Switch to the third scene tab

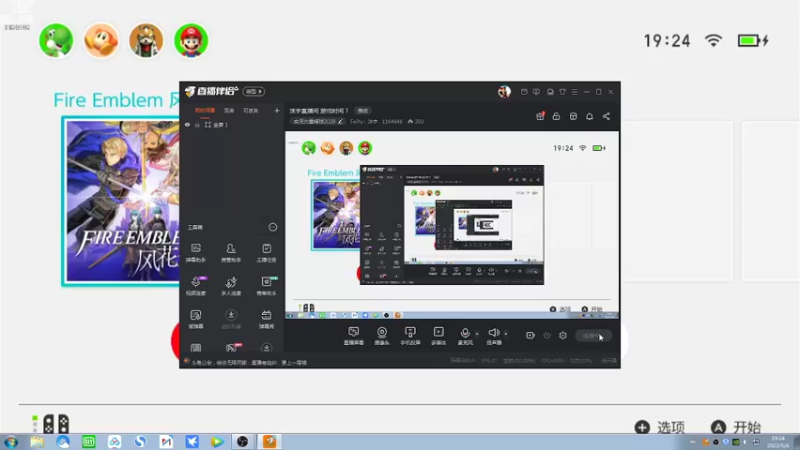pyautogui.click(x=251, y=110)
